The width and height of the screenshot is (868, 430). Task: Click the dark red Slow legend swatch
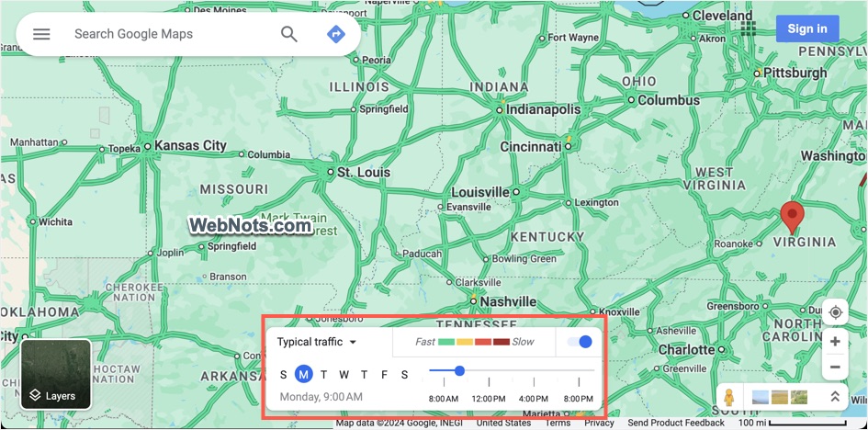tap(501, 342)
